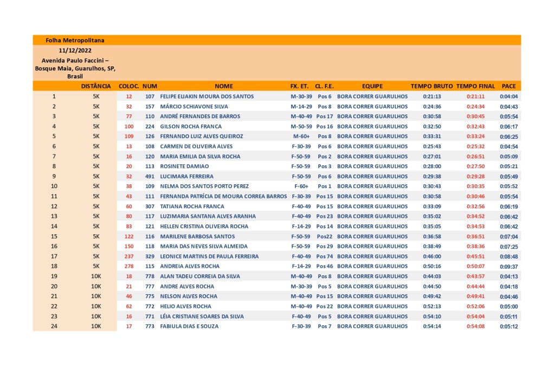Image resolution: width=555 pixels, height=392 pixels.
Task: Select the "Pos 74" classification cell
Action: click(325, 256)
